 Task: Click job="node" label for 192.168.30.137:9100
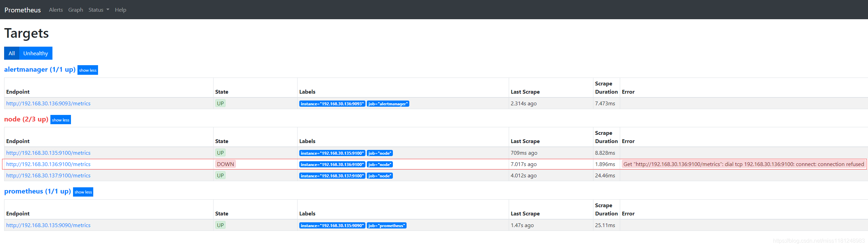[380, 176]
